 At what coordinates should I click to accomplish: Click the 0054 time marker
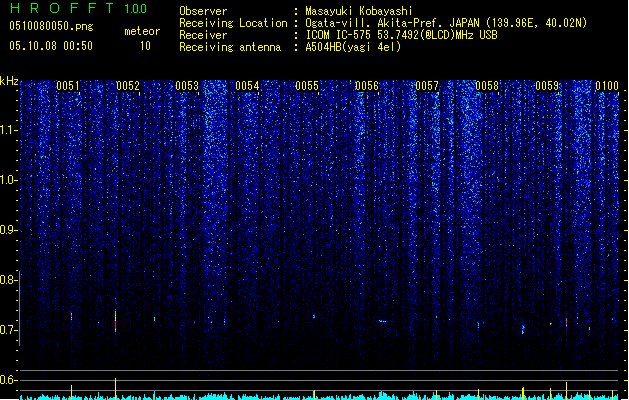[247, 86]
